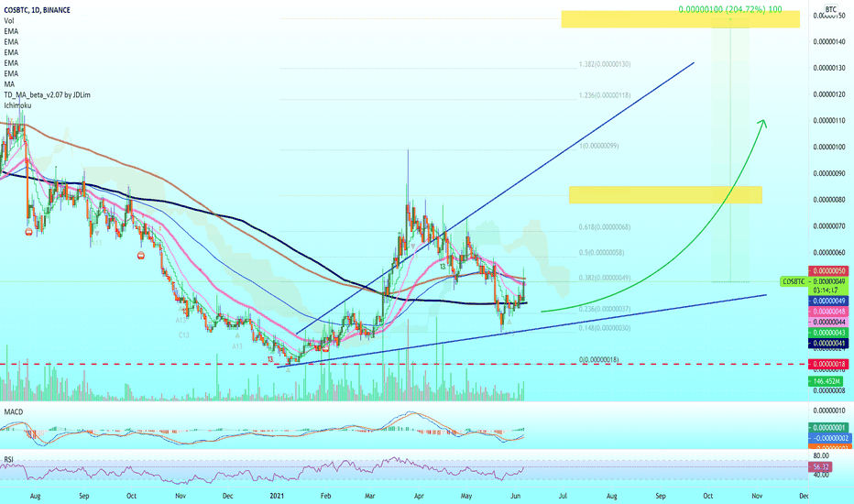Click 0.00000060 on the price scale
The height and width of the screenshot is (504, 854).
[x=829, y=252]
